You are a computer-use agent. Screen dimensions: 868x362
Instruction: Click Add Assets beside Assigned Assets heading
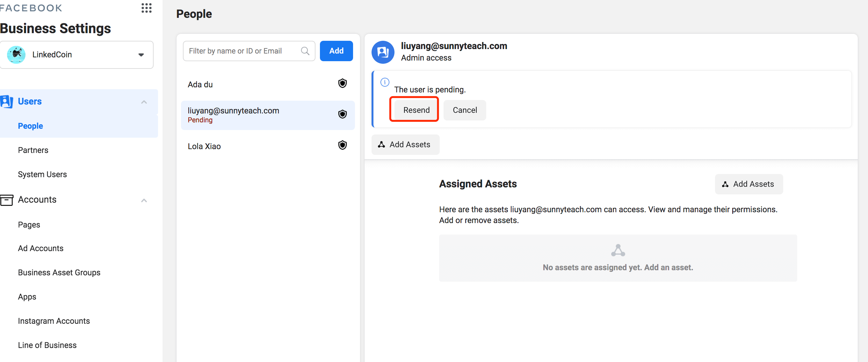click(x=749, y=184)
